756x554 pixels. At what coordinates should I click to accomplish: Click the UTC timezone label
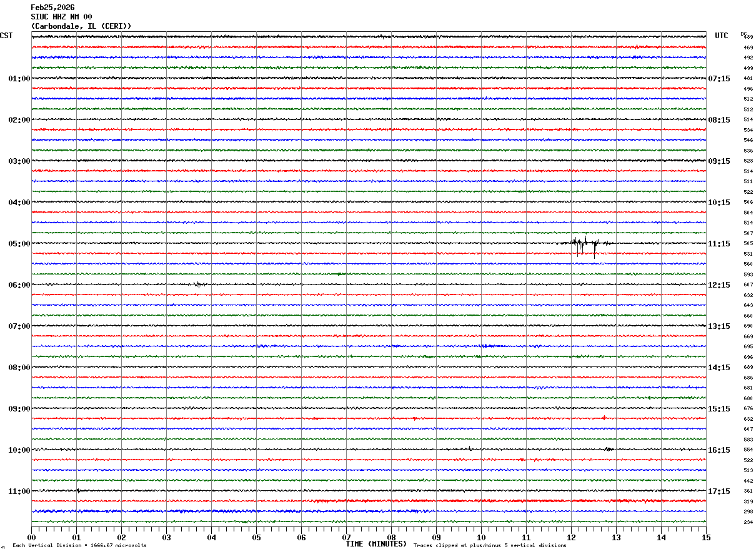click(722, 36)
